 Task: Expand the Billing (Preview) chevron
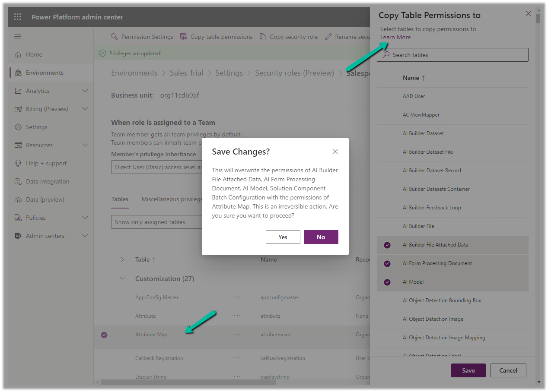point(85,109)
